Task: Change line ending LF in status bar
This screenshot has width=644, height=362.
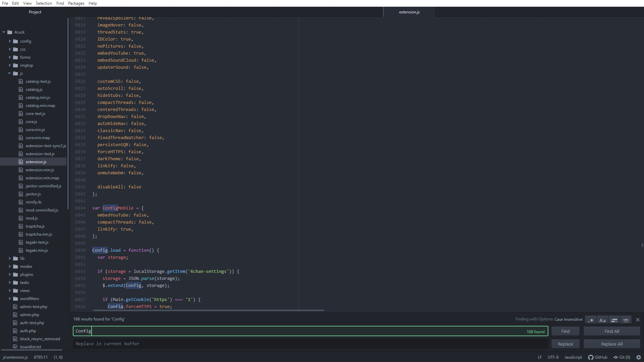Action: coord(540,357)
